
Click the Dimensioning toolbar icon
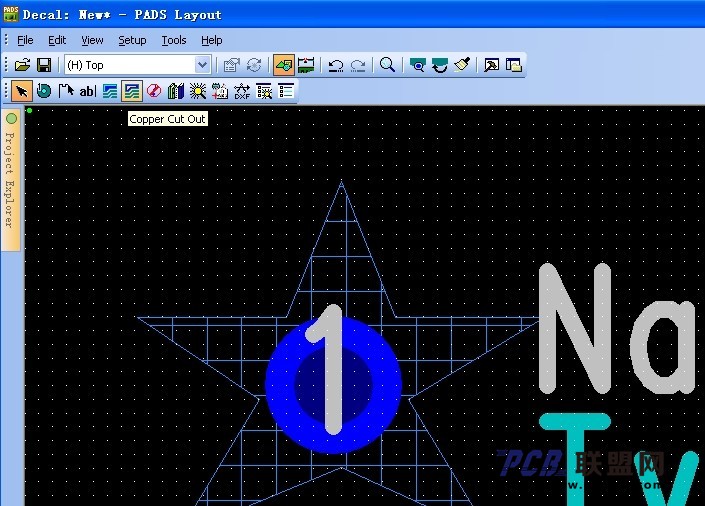306,65
